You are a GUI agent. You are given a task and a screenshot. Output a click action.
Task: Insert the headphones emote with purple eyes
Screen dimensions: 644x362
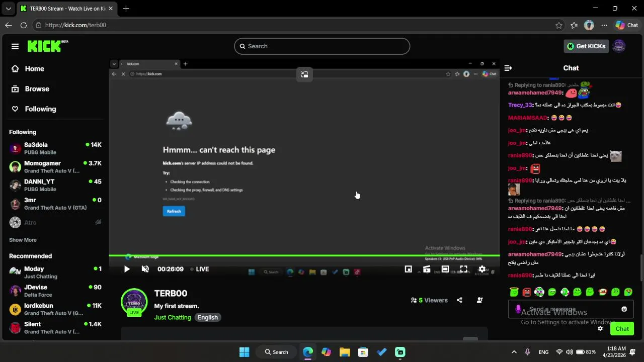(539, 292)
